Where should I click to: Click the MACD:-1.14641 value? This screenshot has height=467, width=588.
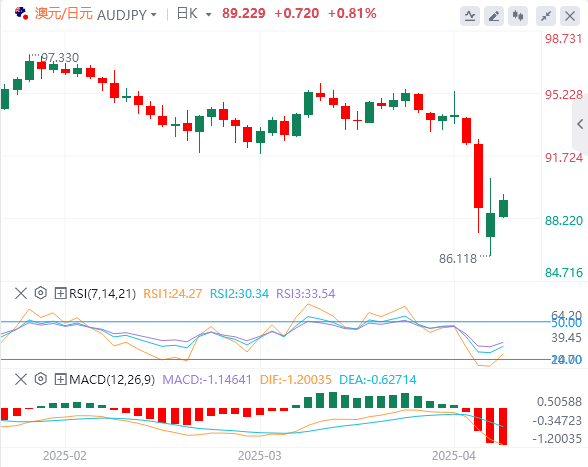pyautogui.click(x=207, y=380)
